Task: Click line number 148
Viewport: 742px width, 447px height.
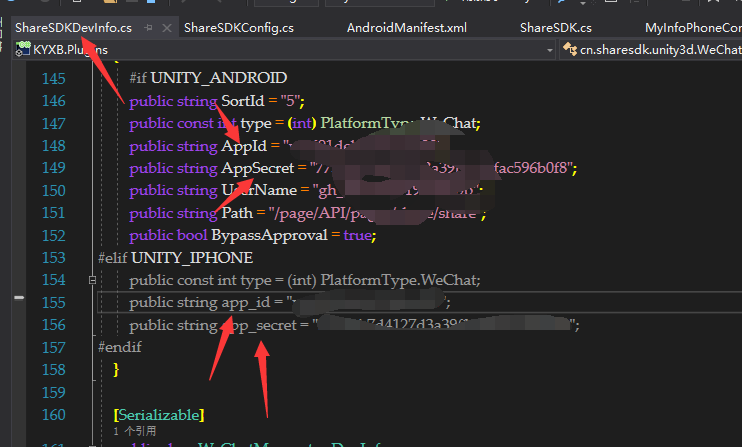Action: coord(53,146)
